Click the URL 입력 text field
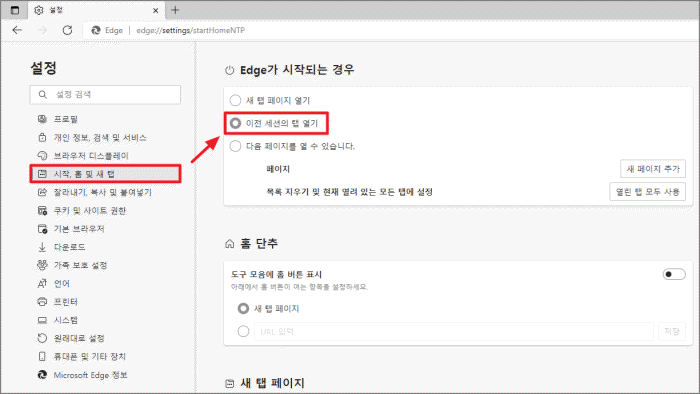The height and width of the screenshot is (394, 700). pos(454,332)
